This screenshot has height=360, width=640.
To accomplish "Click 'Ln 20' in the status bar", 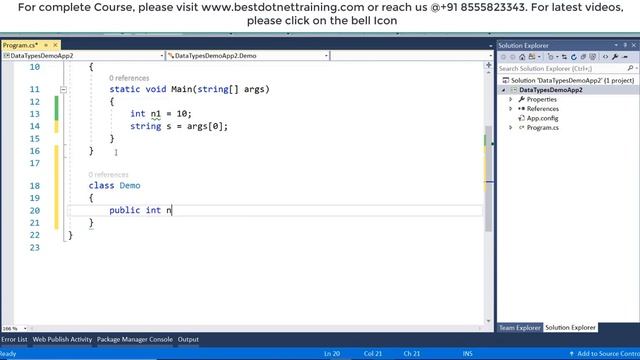I will pyautogui.click(x=332, y=353).
